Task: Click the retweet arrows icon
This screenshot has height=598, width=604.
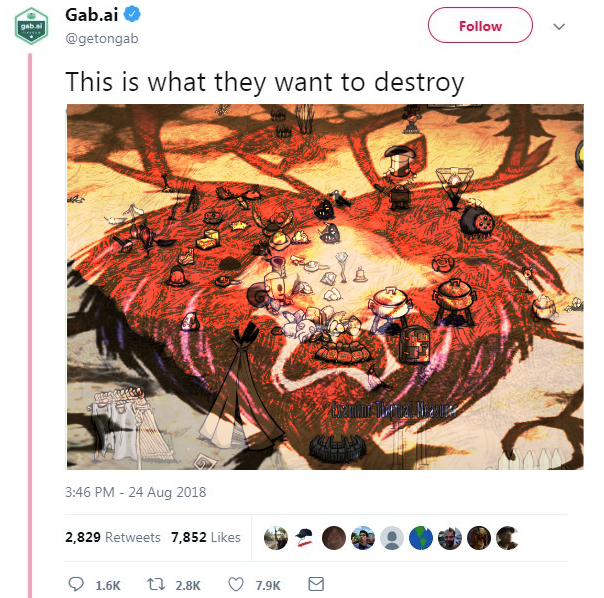Action: click(156, 584)
